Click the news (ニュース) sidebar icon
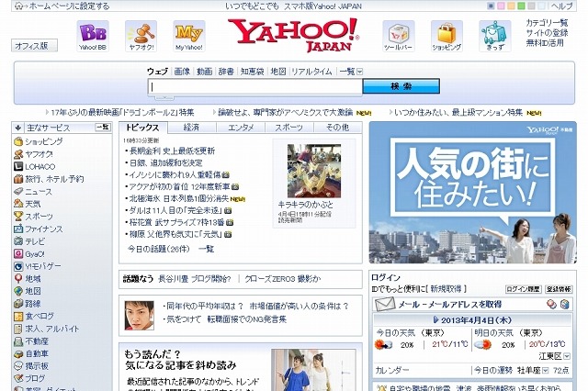588x391 pixels. coord(18,192)
